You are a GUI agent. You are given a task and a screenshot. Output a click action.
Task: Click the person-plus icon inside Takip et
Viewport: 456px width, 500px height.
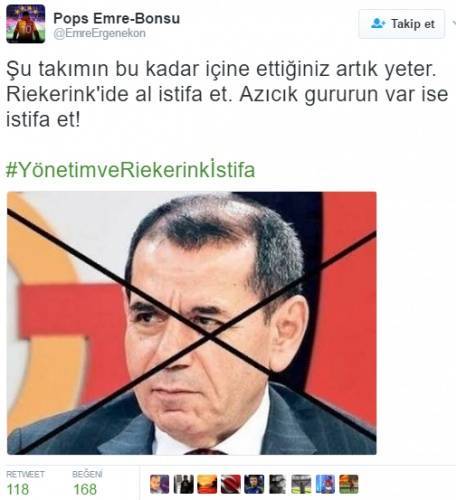(378, 23)
